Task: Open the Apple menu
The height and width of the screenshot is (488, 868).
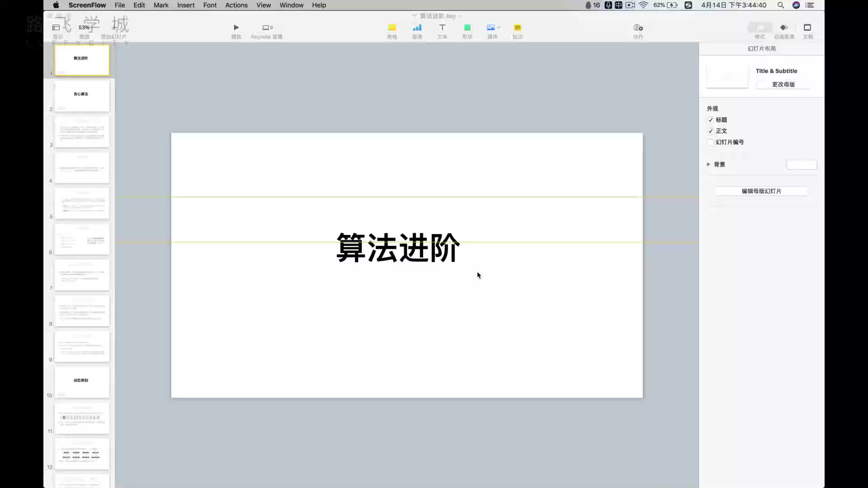Action: coord(56,5)
